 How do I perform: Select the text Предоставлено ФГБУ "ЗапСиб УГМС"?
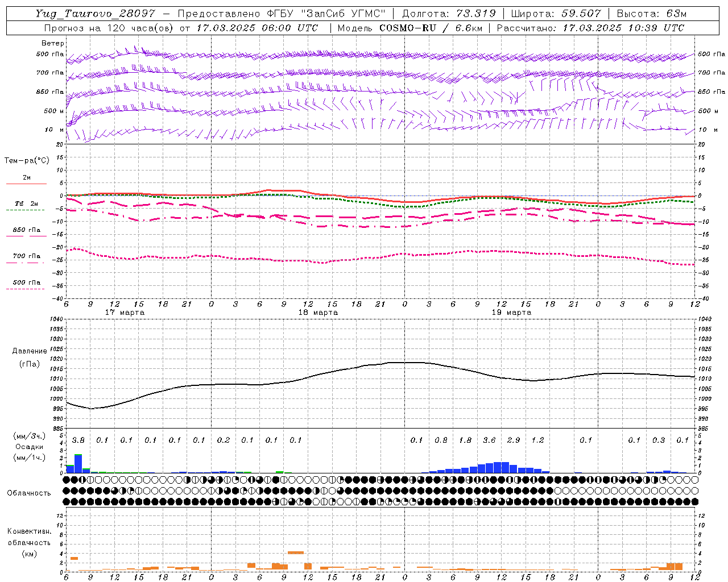(x=282, y=14)
